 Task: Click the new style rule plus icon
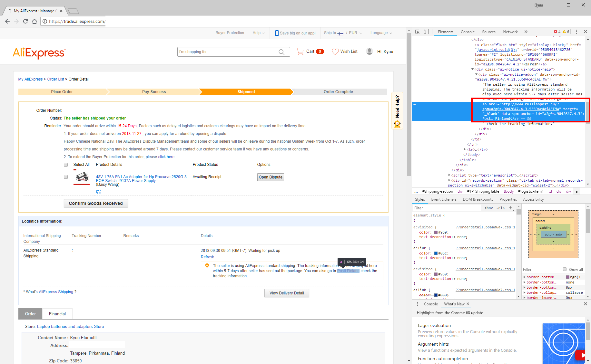click(x=511, y=208)
